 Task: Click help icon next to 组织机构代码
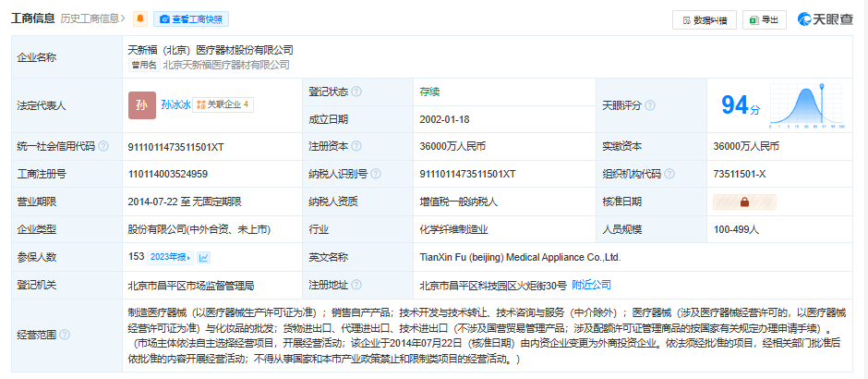click(x=669, y=175)
